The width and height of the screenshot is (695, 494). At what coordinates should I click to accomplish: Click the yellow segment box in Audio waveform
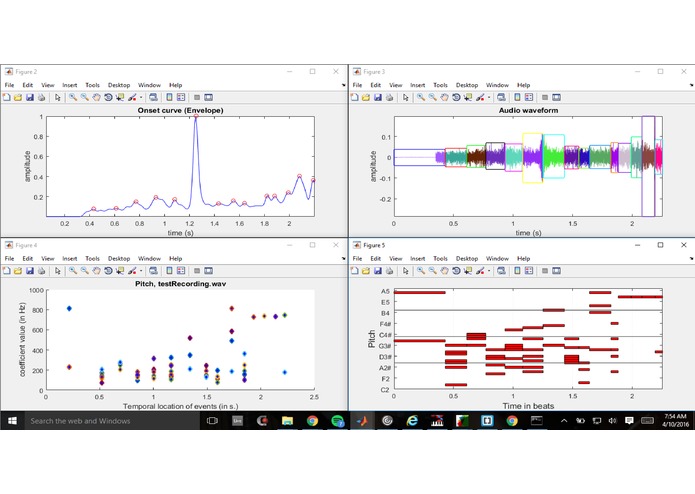tap(532, 158)
